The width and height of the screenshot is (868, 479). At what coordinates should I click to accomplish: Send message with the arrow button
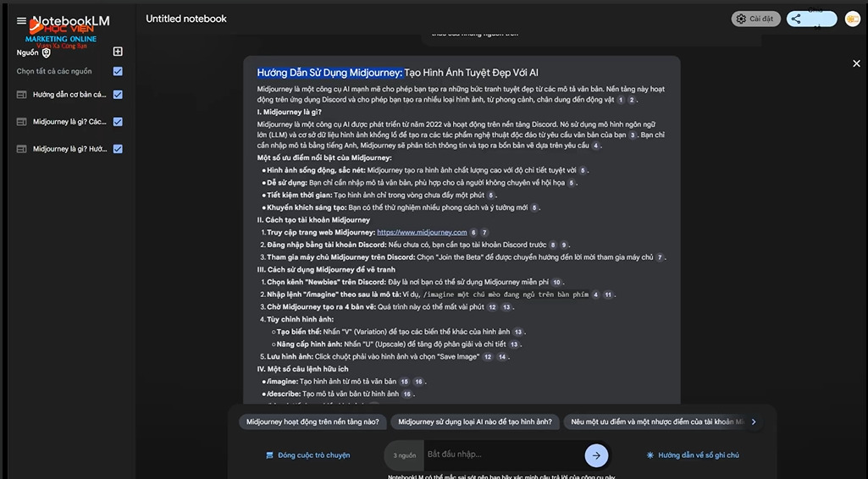[596, 455]
